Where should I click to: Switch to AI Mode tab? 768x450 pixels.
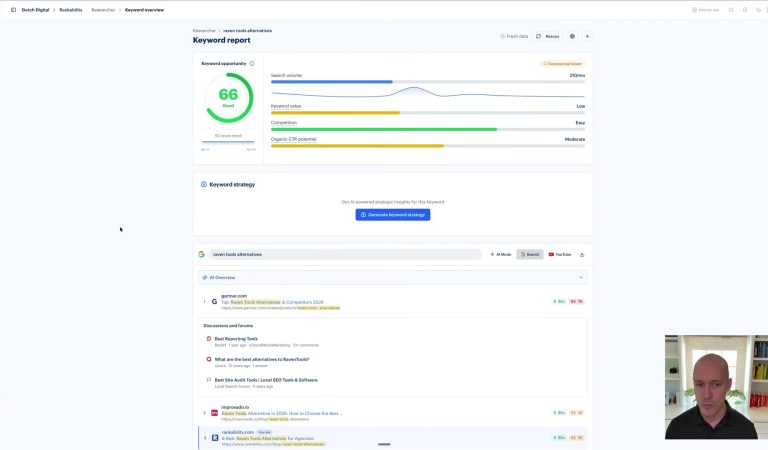tap(501, 254)
